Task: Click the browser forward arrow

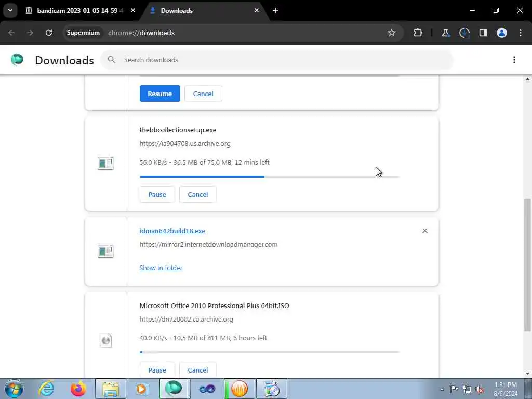Action: [30, 33]
